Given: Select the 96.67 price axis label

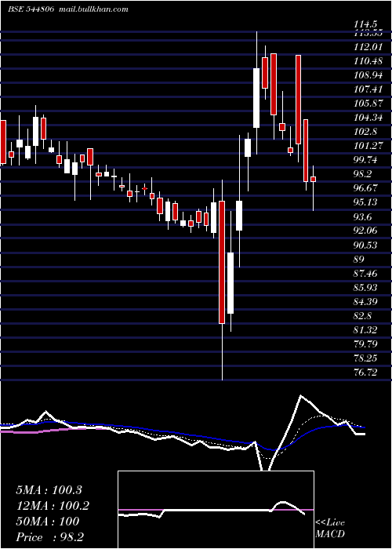Looking at the screenshot, I should pyautogui.click(x=365, y=188).
